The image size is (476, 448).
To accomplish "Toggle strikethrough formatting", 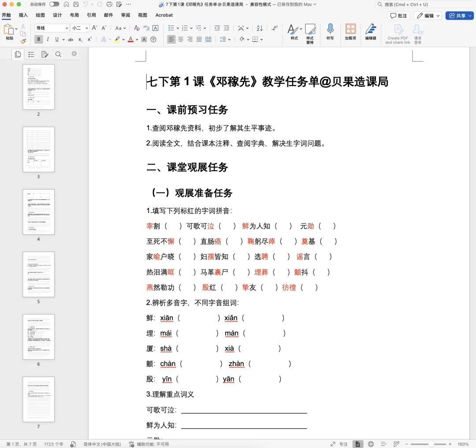I will 71,39.
